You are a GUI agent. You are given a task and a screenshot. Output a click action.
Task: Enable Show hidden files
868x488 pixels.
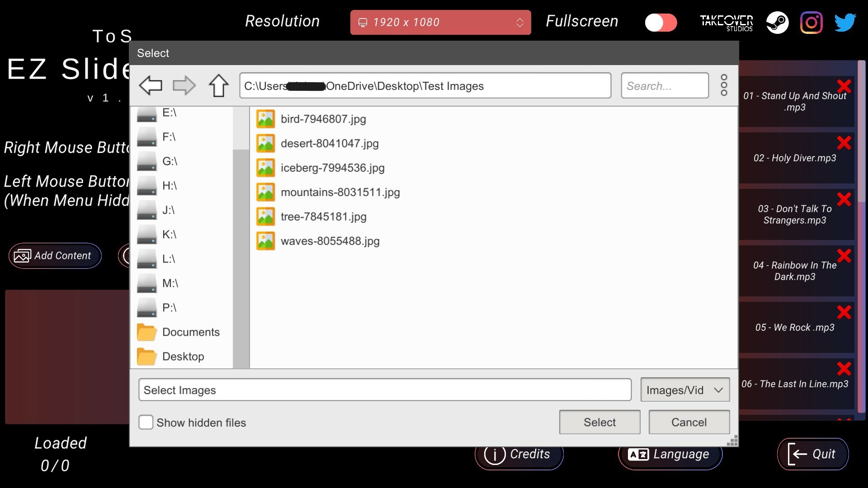146,422
